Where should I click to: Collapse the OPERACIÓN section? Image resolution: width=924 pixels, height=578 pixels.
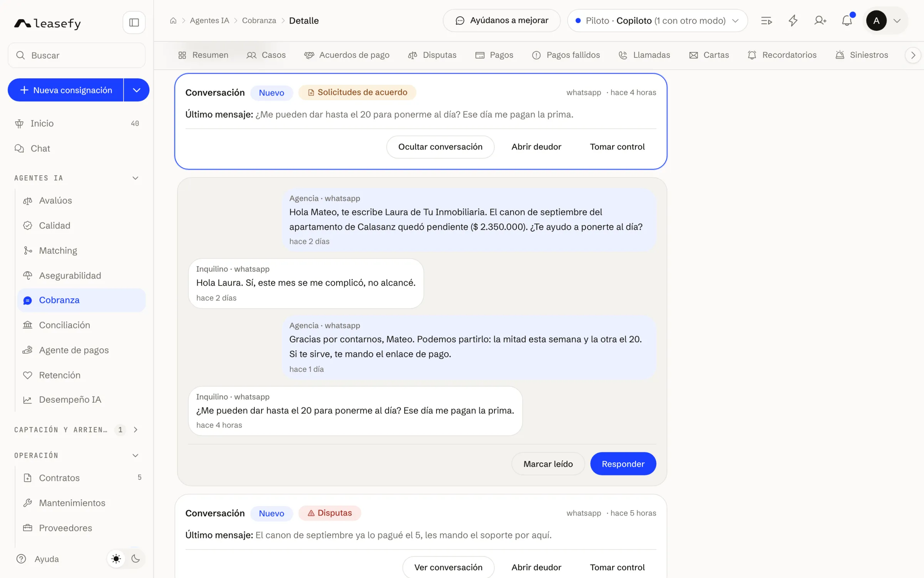click(136, 455)
